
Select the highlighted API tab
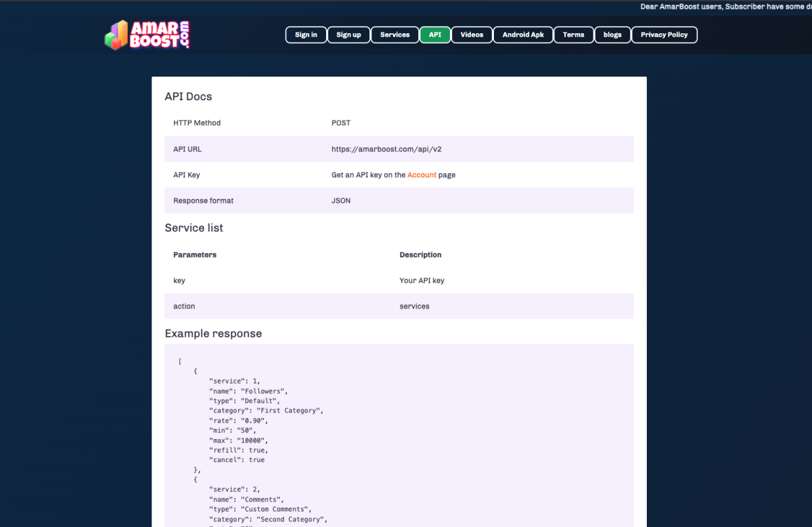pyautogui.click(x=435, y=35)
